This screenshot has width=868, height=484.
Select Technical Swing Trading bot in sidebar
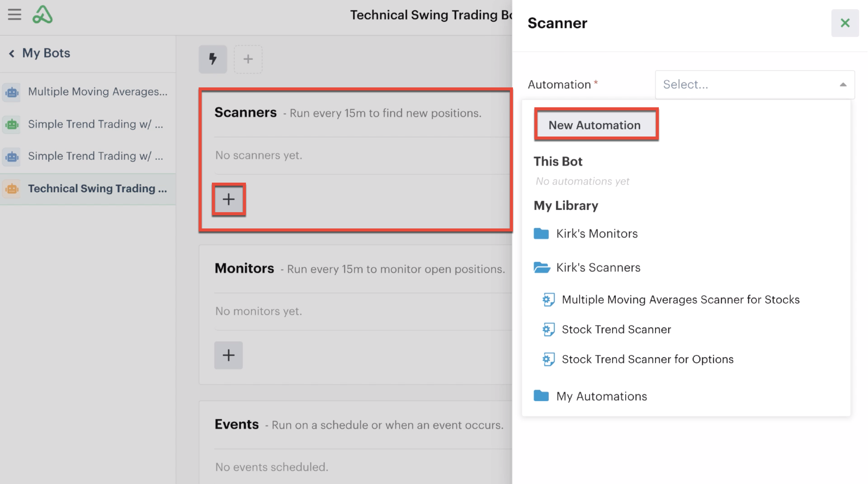tap(88, 189)
